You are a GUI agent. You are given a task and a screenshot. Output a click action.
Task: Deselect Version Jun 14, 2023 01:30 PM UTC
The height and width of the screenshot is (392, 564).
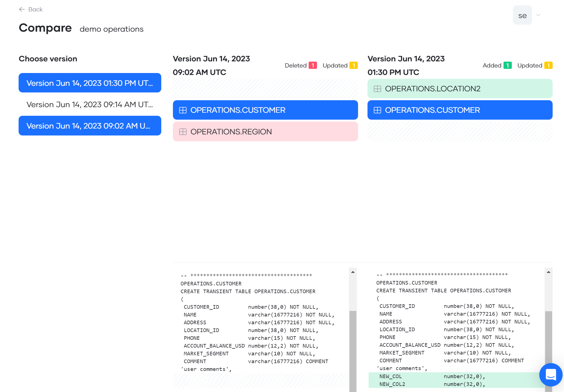pyautogui.click(x=89, y=83)
